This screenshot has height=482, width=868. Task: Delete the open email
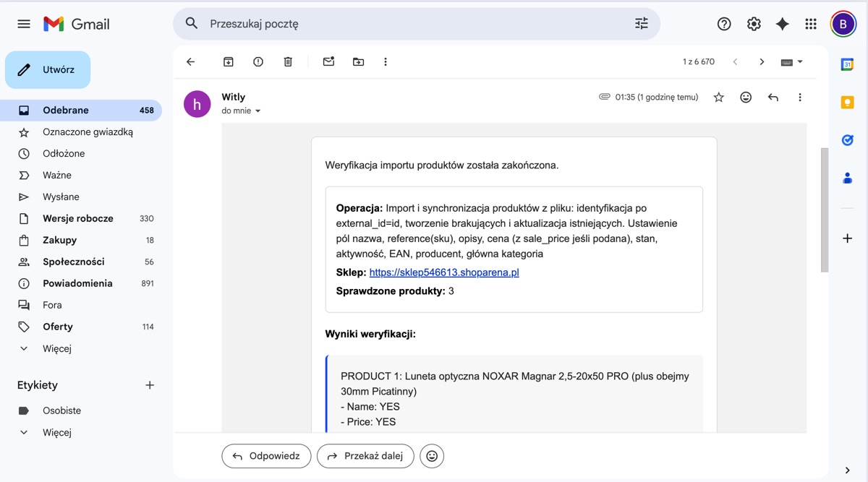287,61
